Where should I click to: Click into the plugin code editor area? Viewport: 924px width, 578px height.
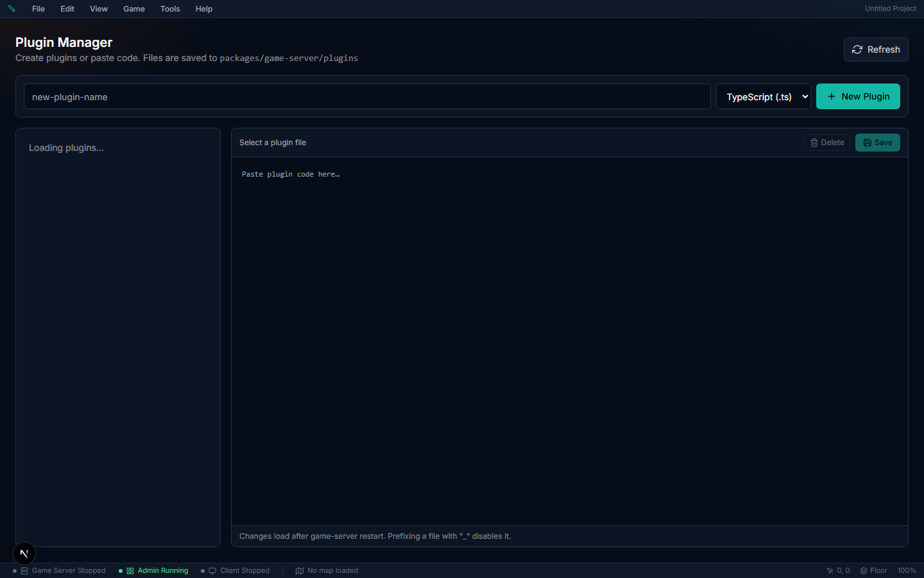coord(570,341)
